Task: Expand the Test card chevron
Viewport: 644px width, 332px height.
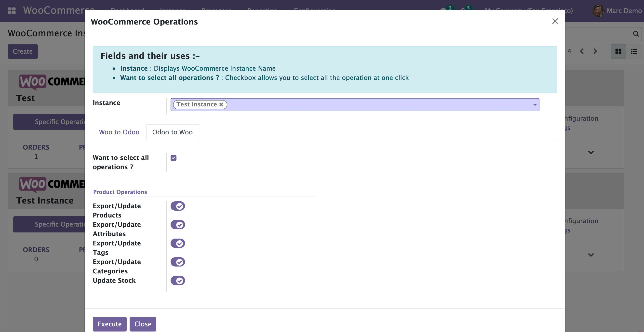Action: (x=591, y=152)
